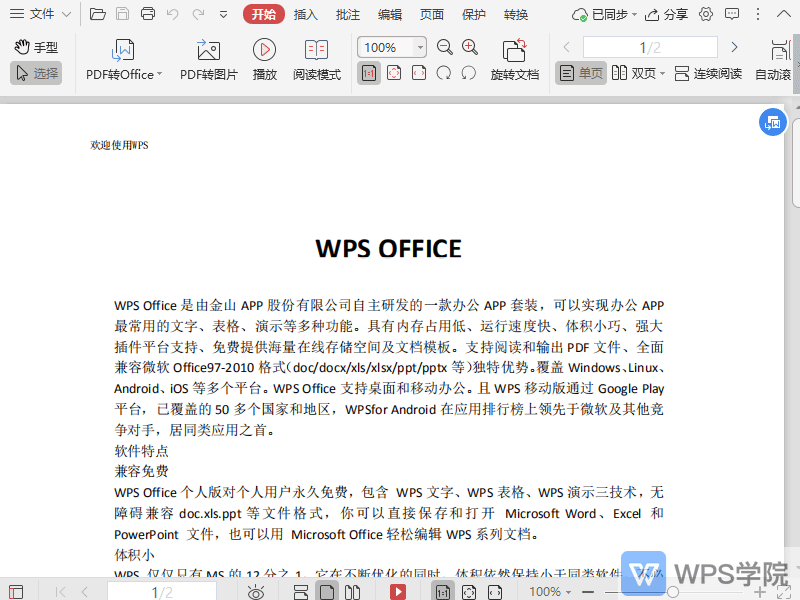
Task: Zoom in using the magnifier plus icon
Action: click(x=470, y=47)
